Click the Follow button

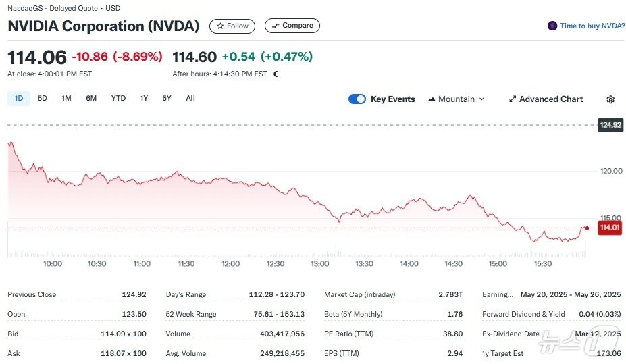tap(232, 26)
